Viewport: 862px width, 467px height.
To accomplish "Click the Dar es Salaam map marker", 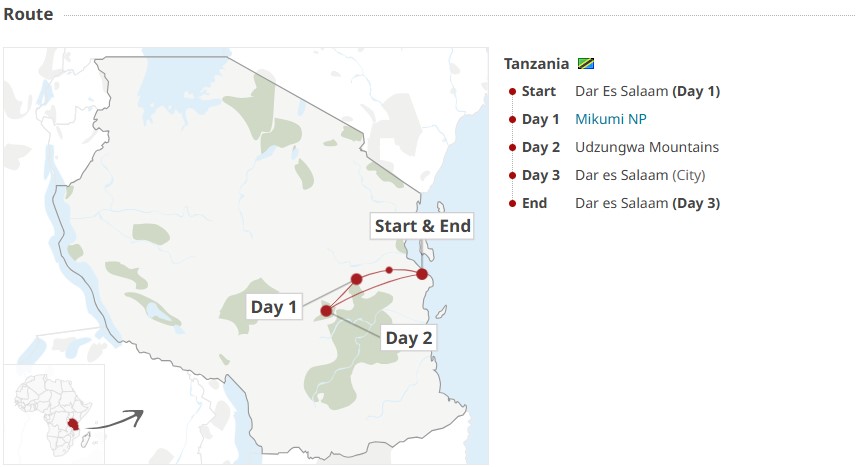I will pos(422,274).
